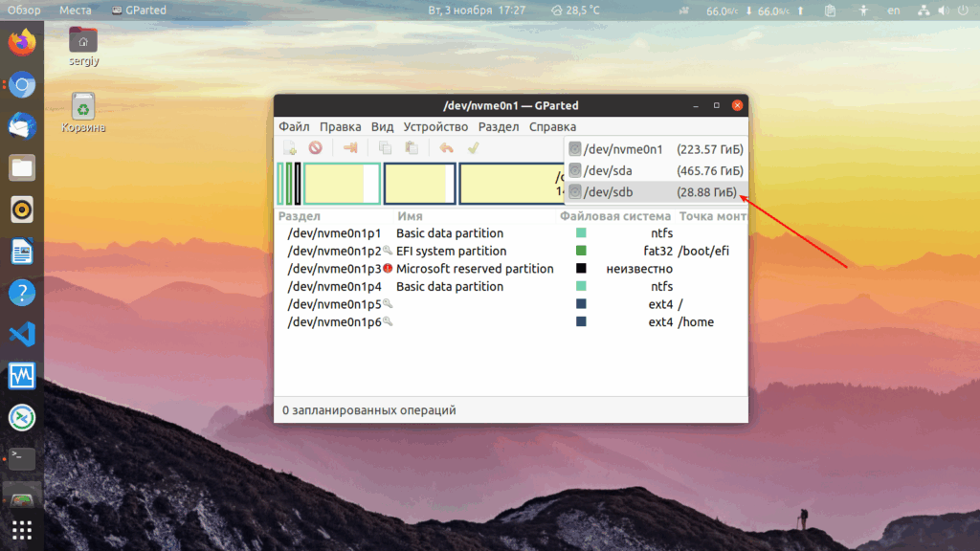
Task: Open the Корзина trash desktop icon
Action: point(83,113)
